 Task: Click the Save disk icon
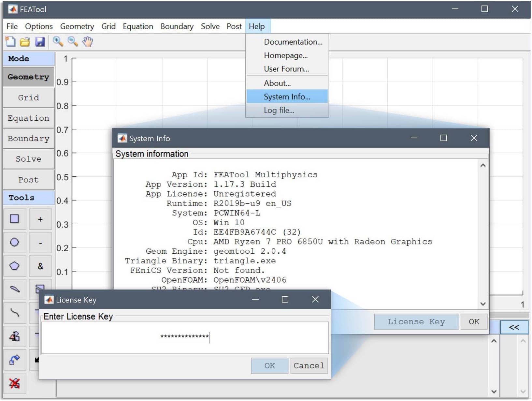click(x=40, y=42)
